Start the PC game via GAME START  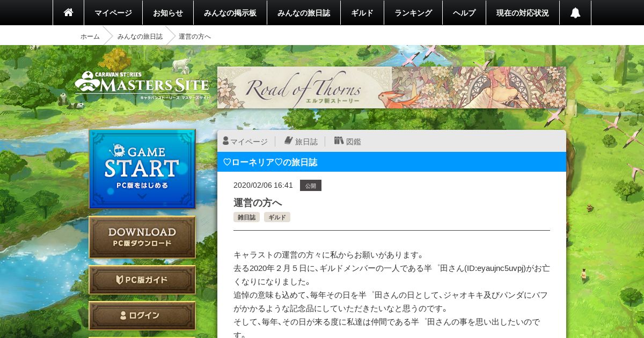(142, 169)
